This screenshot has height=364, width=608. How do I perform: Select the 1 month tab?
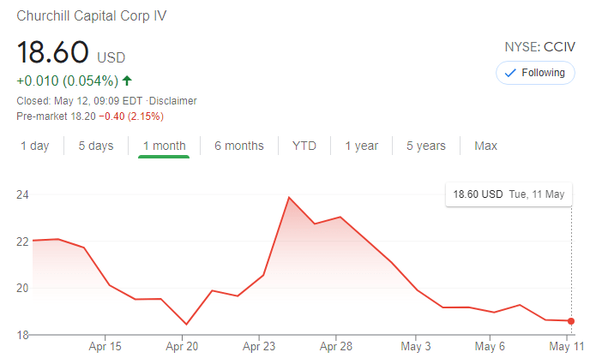coord(164,146)
